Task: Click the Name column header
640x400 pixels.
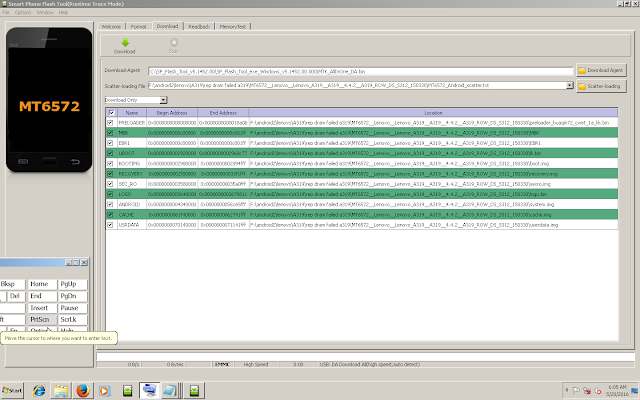Action: click(132, 113)
